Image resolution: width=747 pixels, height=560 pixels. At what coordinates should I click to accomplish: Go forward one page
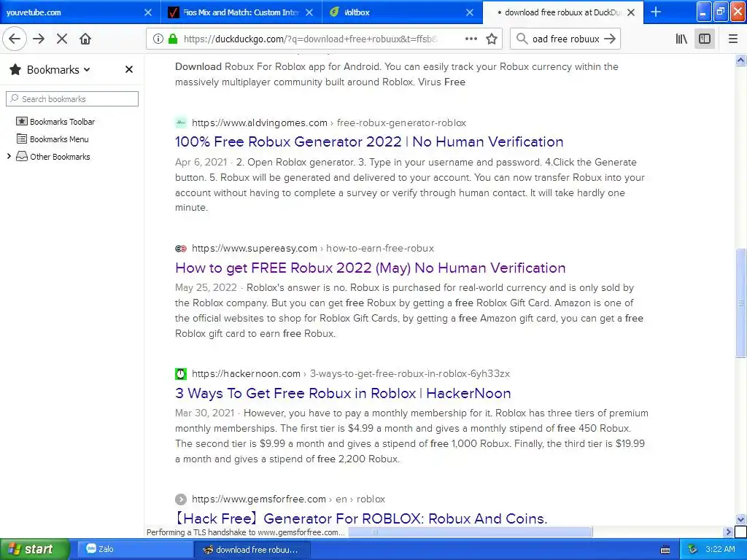tap(39, 39)
